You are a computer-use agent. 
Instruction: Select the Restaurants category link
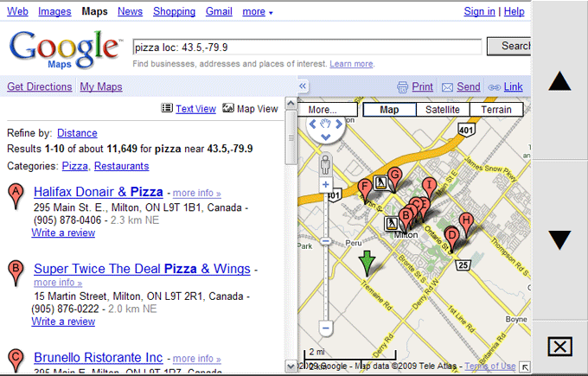click(122, 166)
